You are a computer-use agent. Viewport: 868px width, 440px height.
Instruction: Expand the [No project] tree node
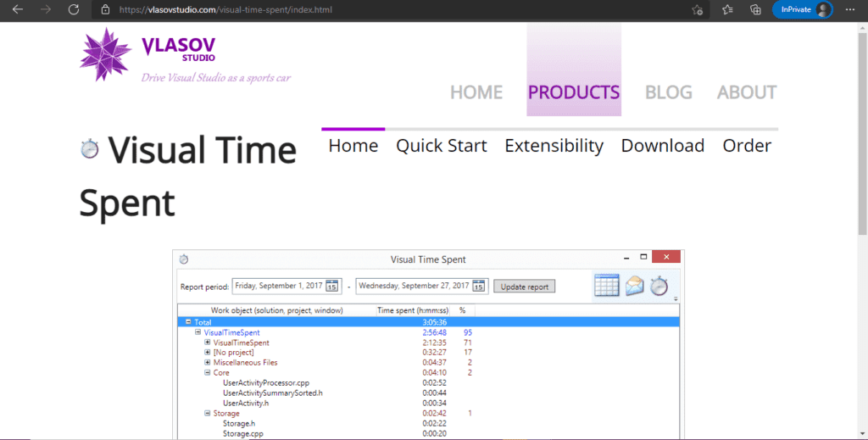click(x=208, y=352)
